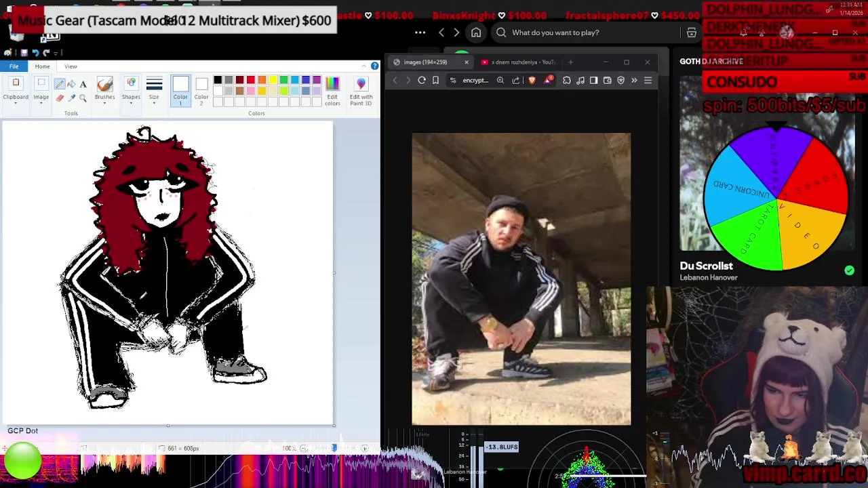
Task: Click the Lebanon Hanover artist link
Action: (709, 277)
